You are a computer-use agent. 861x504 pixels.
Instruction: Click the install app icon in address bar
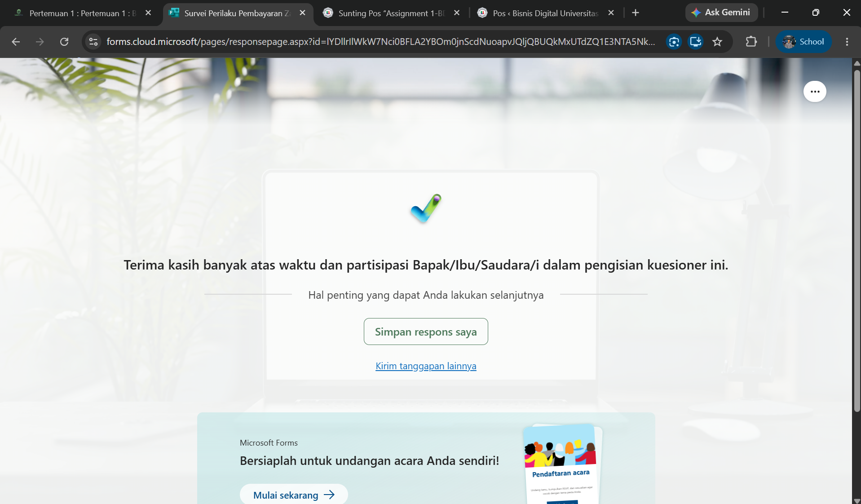(696, 42)
